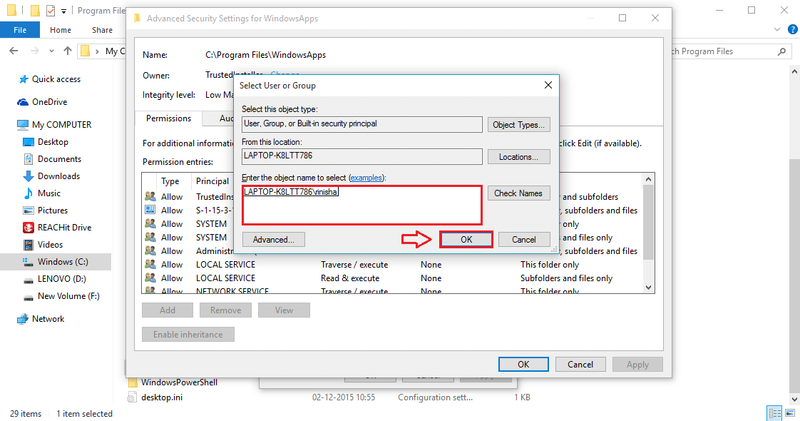Open the desktop.ini file
Viewport: 800px width, 421px height.
pos(162,397)
